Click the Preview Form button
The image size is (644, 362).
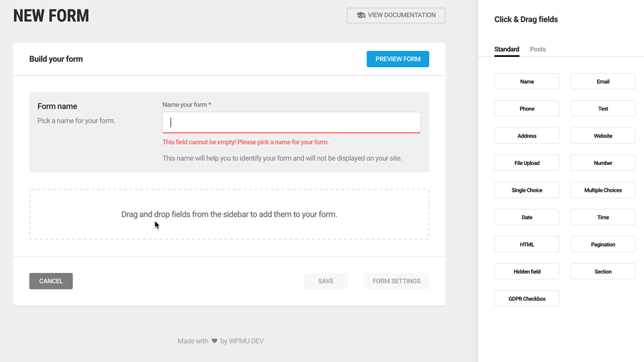[x=398, y=59]
